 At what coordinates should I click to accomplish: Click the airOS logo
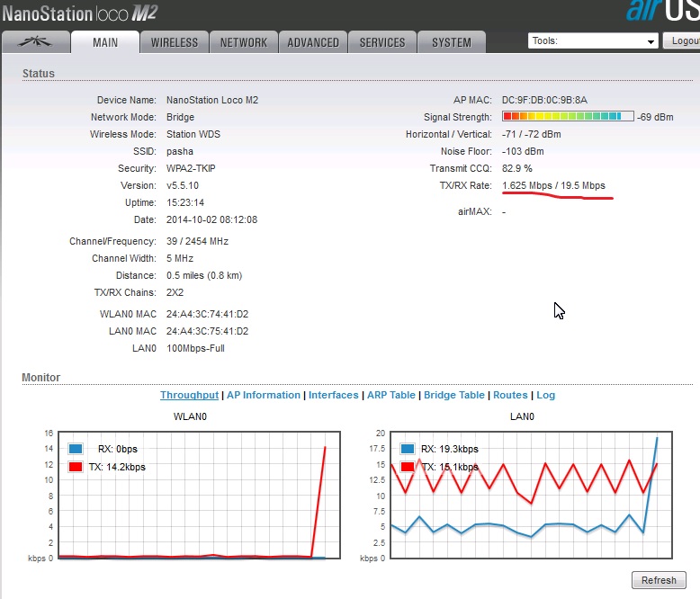point(662,10)
